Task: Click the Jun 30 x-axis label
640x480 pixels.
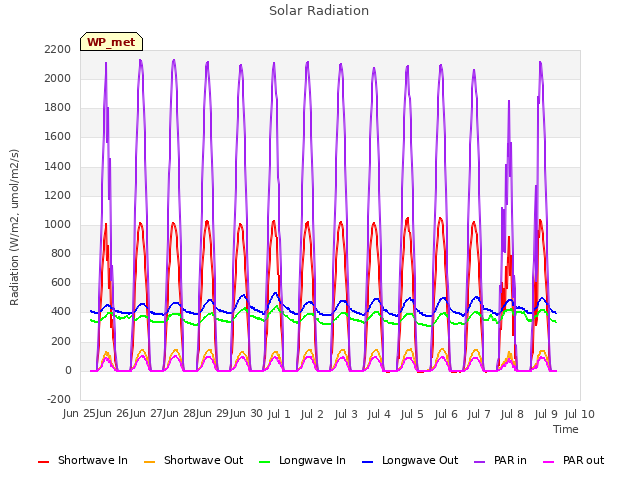Action: [x=246, y=414]
